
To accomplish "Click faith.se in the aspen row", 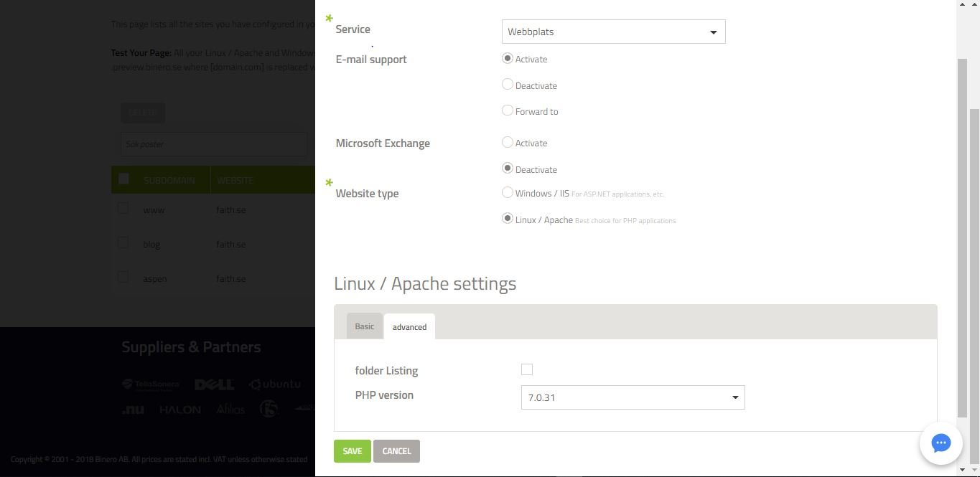I will coord(231,279).
